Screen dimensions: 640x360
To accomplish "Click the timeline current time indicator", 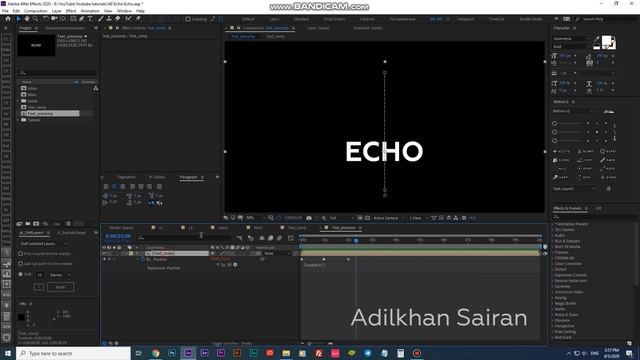I will click(x=356, y=240).
